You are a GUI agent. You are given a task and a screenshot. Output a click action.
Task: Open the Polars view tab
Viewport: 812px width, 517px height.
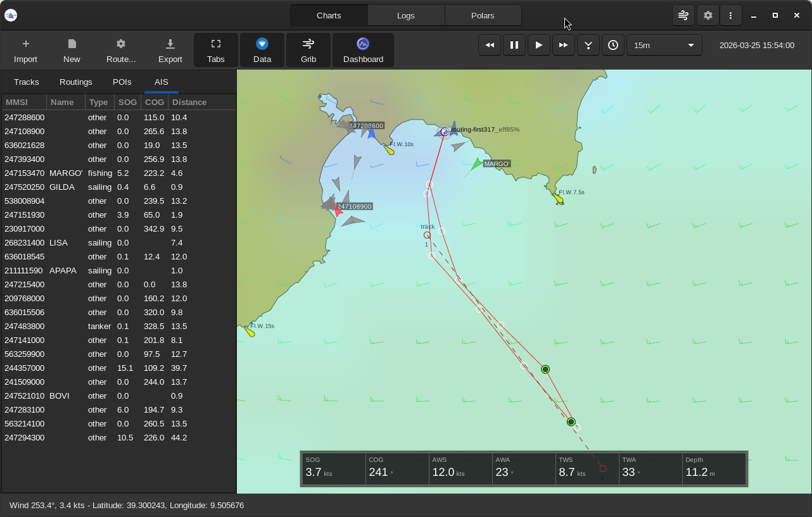(x=483, y=15)
